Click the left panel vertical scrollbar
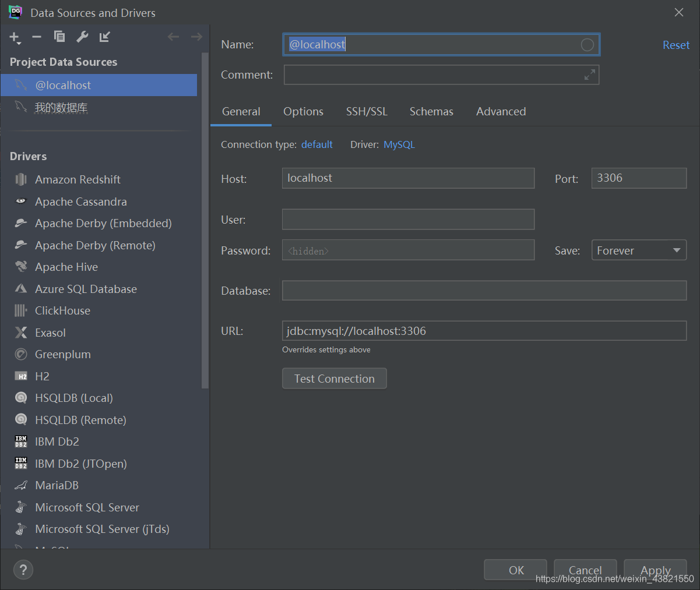This screenshot has width=700, height=590. tap(205, 221)
